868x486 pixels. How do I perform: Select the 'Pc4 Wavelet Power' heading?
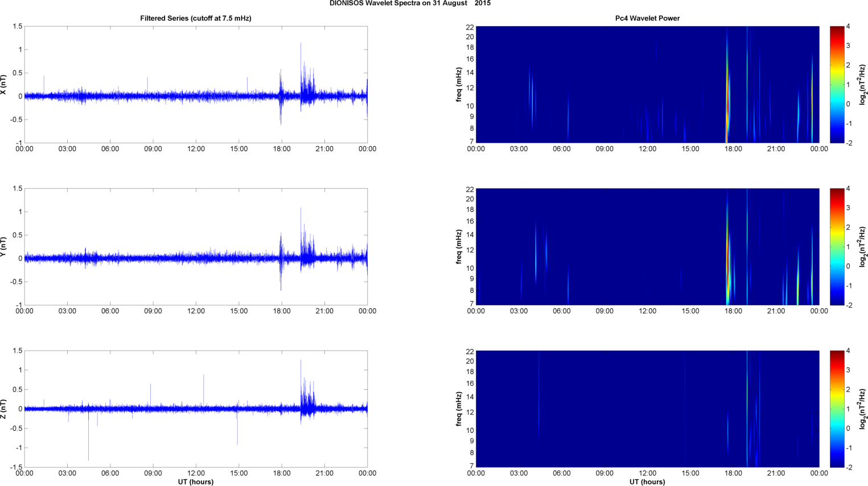(647, 18)
